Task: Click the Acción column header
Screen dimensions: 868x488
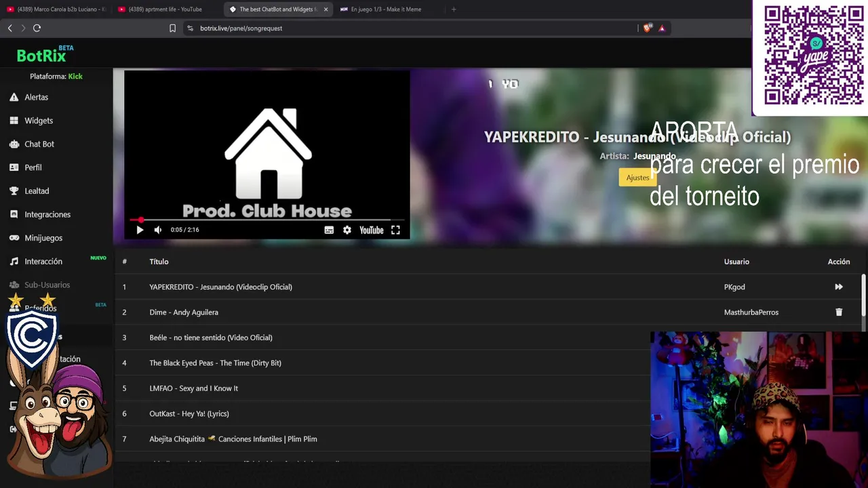Action: (839, 262)
